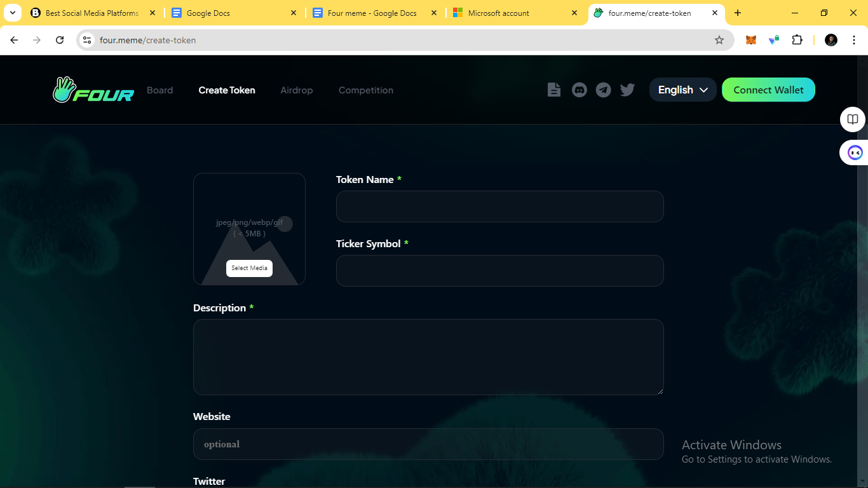Focus the Token Name input field

(499, 207)
